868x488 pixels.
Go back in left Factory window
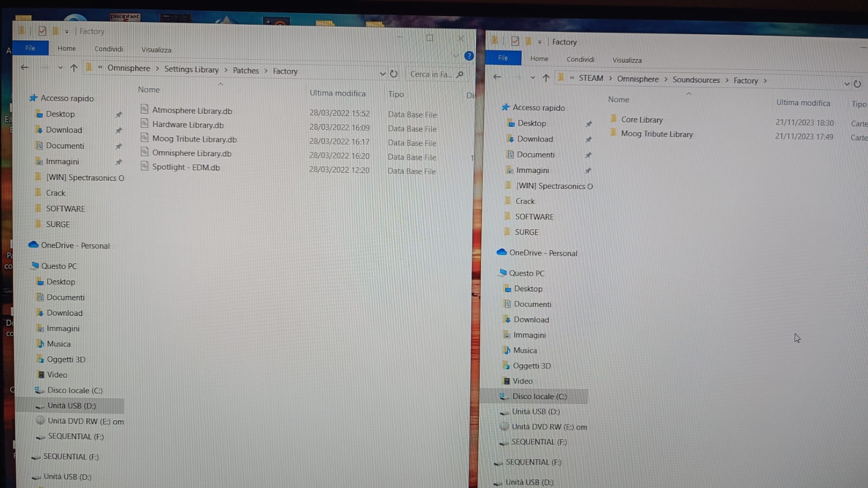[24, 67]
